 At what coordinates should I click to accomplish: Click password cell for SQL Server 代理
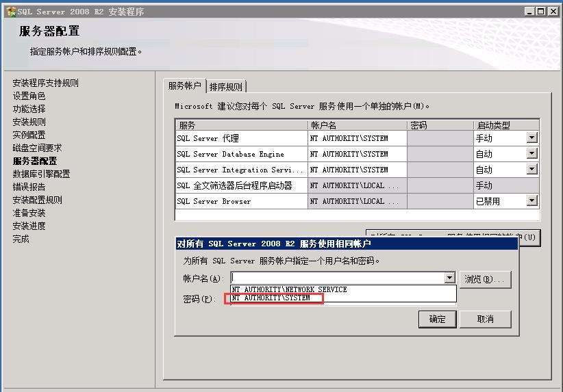(440, 138)
